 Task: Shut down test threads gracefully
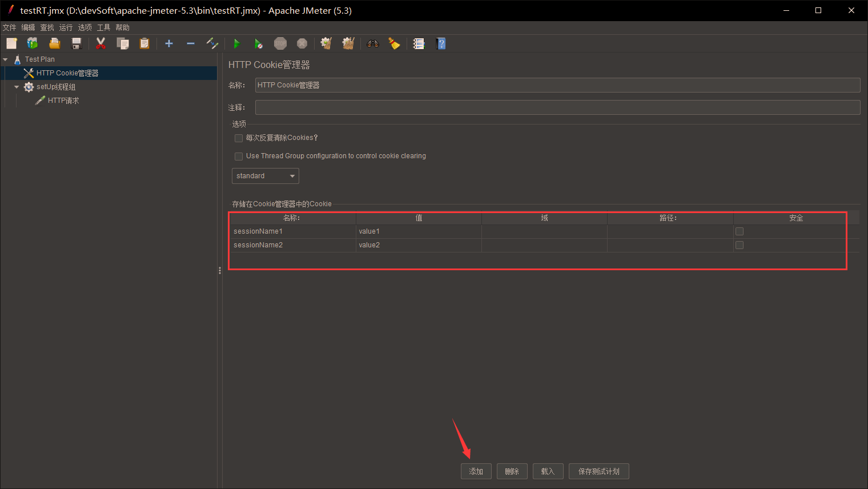pyautogui.click(x=302, y=43)
